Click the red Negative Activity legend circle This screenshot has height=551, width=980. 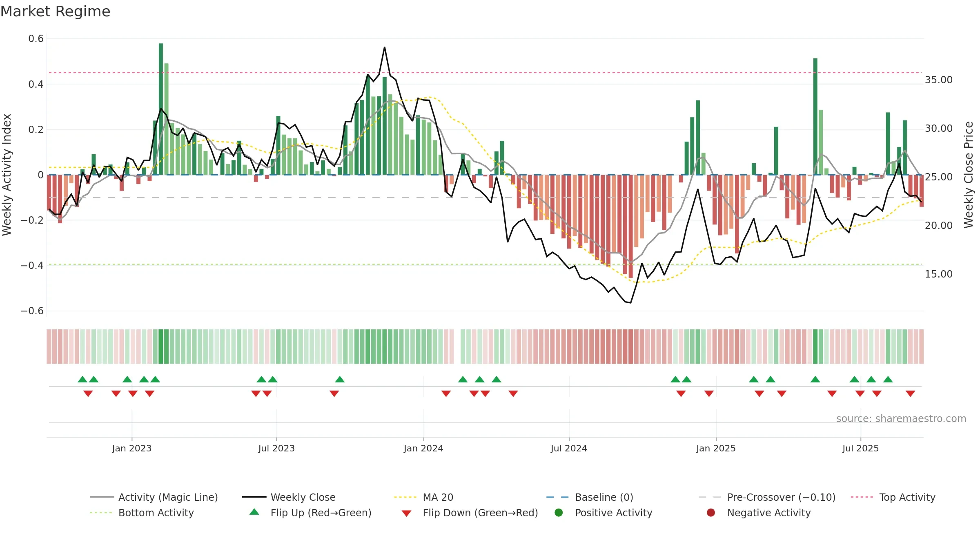click(711, 512)
